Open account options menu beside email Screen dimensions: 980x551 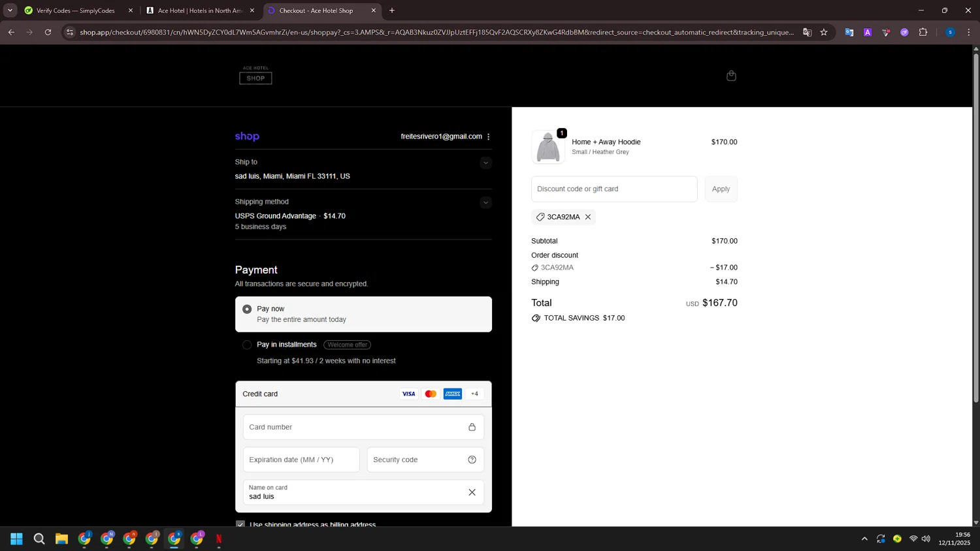[x=489, y=136]
